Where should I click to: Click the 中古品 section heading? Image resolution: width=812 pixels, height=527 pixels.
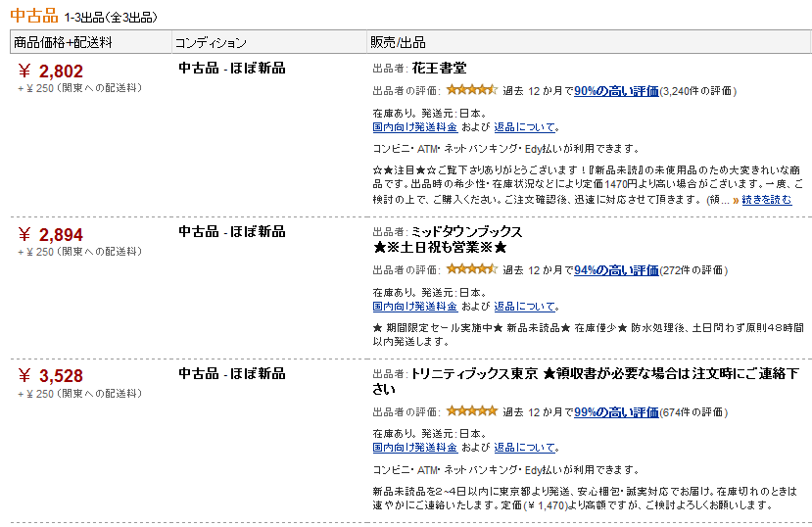(x=34, y=16)
